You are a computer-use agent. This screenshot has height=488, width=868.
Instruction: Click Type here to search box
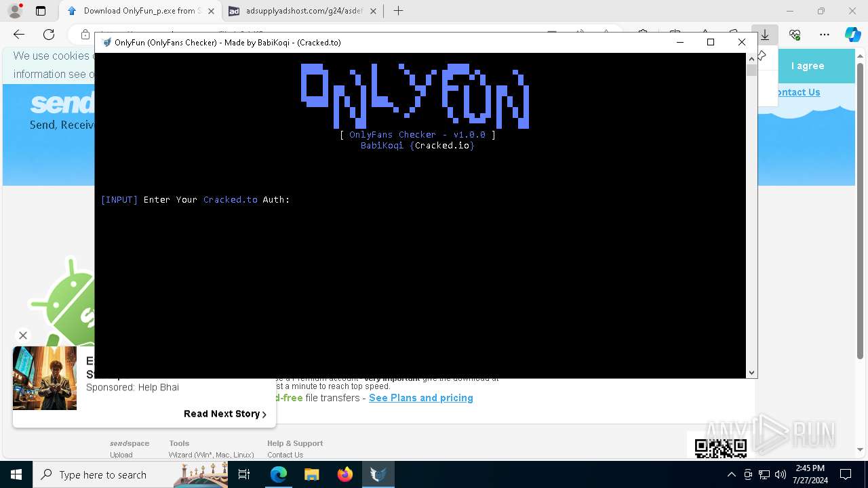tap(130, 474)
